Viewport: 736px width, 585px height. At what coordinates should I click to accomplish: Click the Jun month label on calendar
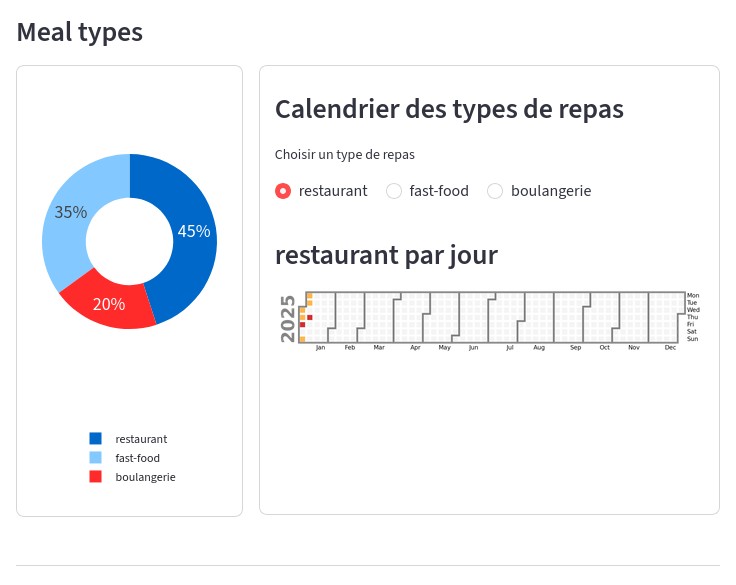(473, 347)
